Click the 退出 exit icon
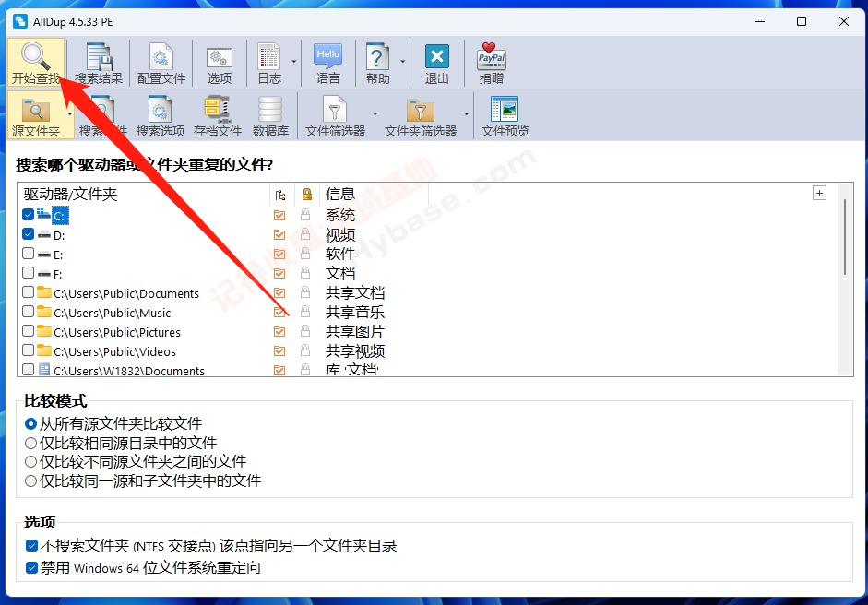 coord(437,63)
